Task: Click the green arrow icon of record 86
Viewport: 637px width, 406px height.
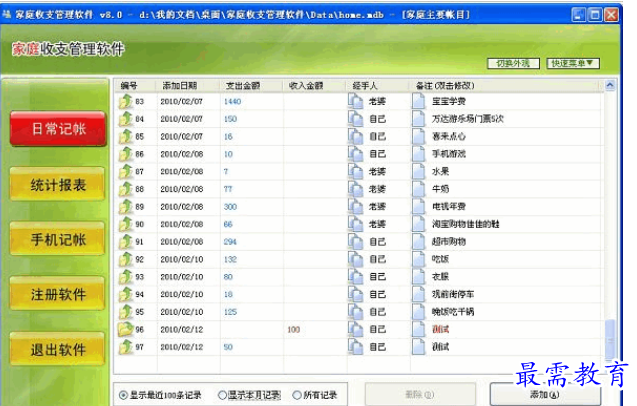Action: coord(126,154)
